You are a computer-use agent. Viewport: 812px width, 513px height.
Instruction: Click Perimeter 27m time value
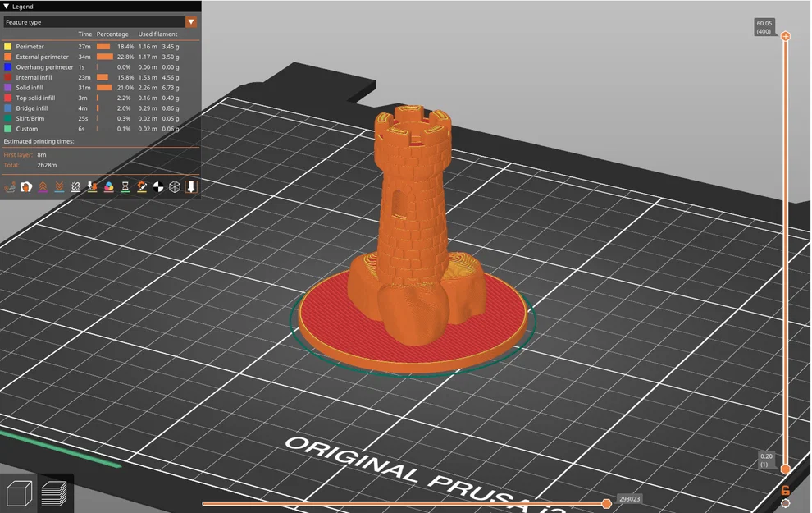point(84,47)
